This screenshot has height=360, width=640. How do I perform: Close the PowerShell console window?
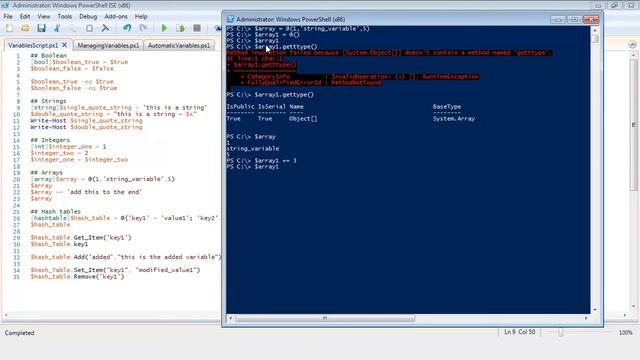click(x=591, y=19)
